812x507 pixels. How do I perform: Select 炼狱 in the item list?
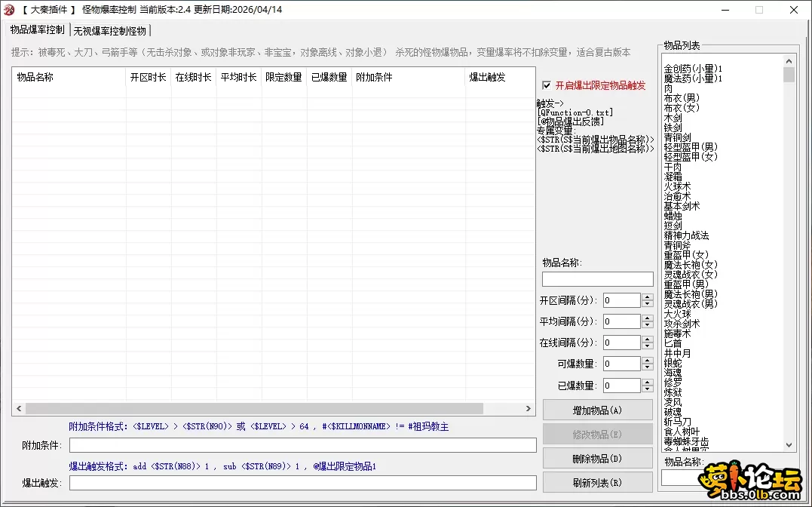673,392
